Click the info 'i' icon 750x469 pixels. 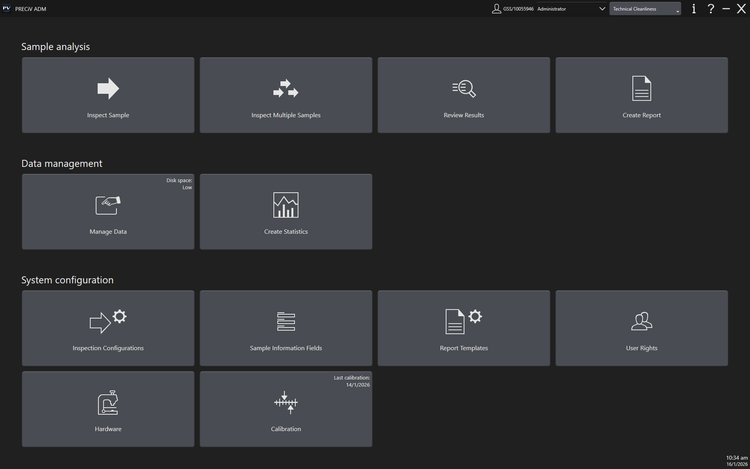(694, 9)
